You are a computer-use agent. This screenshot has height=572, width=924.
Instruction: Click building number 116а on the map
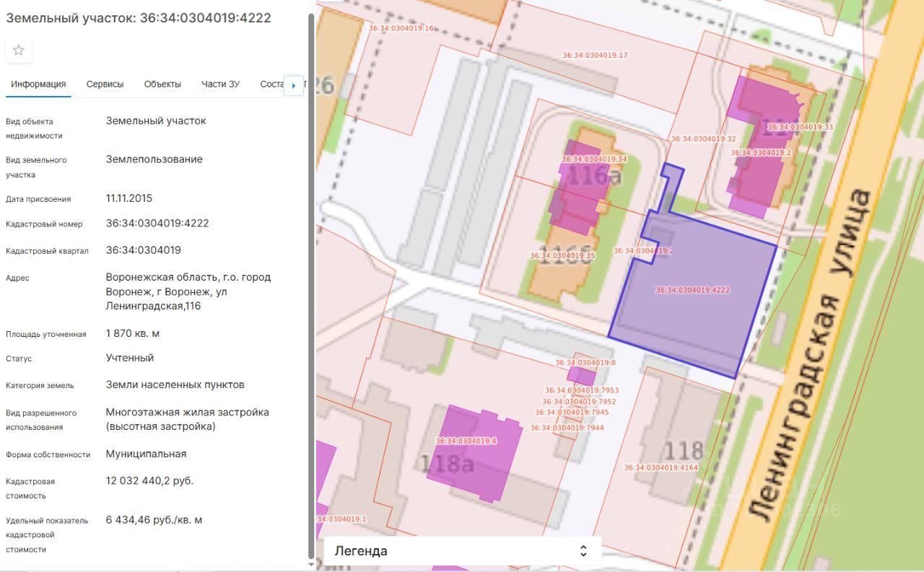click(594, 175)
